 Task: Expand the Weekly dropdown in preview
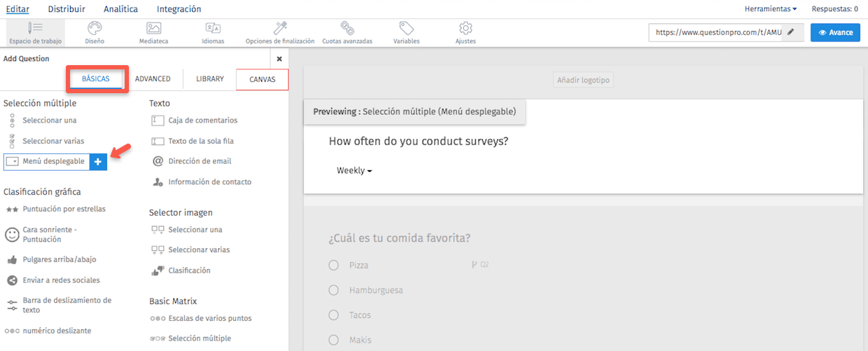tap(354, 170)
